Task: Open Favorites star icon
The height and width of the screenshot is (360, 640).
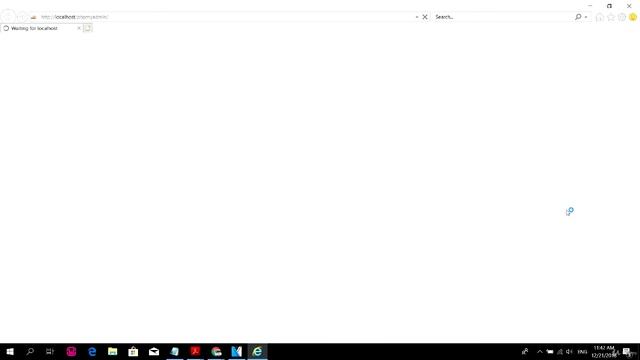Action: (611, 17)
